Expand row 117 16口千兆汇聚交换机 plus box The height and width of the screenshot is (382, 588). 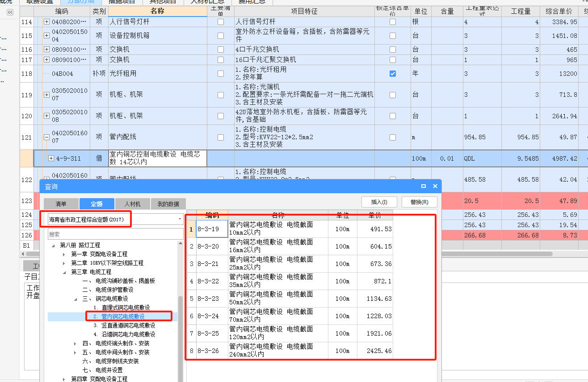pos(47,60)
